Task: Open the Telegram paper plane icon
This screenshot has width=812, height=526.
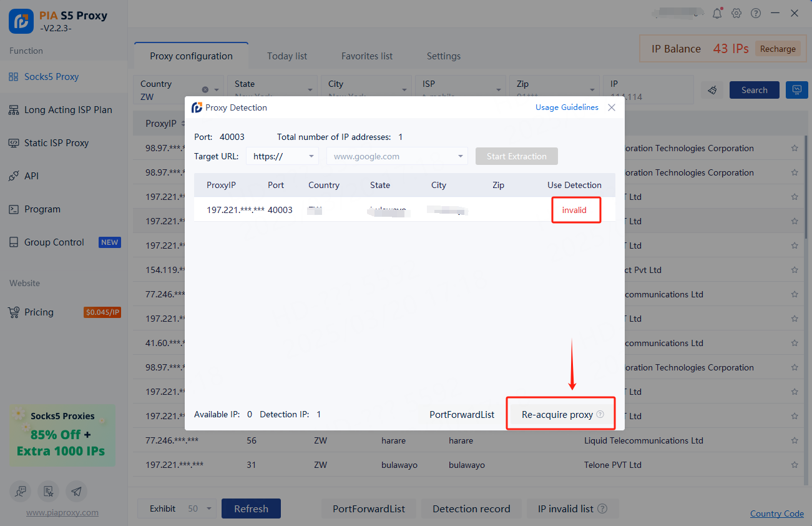Action: pos(76,492)
